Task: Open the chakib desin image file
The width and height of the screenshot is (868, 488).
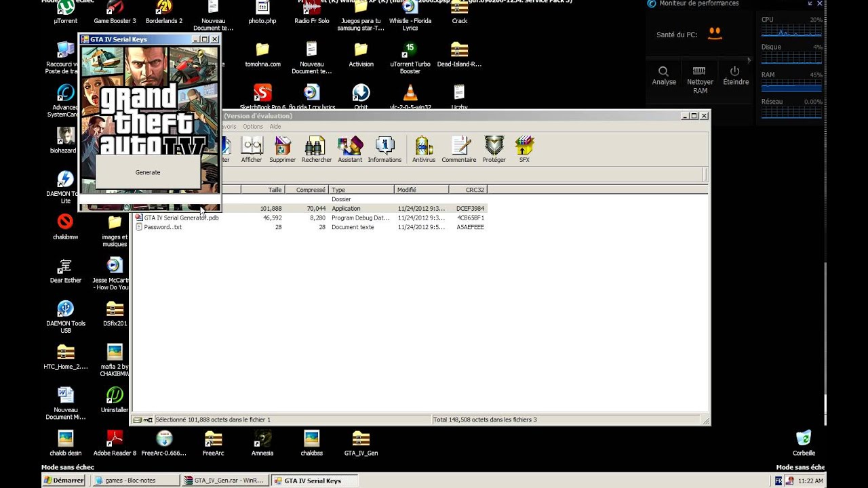Action: point(66,443)
